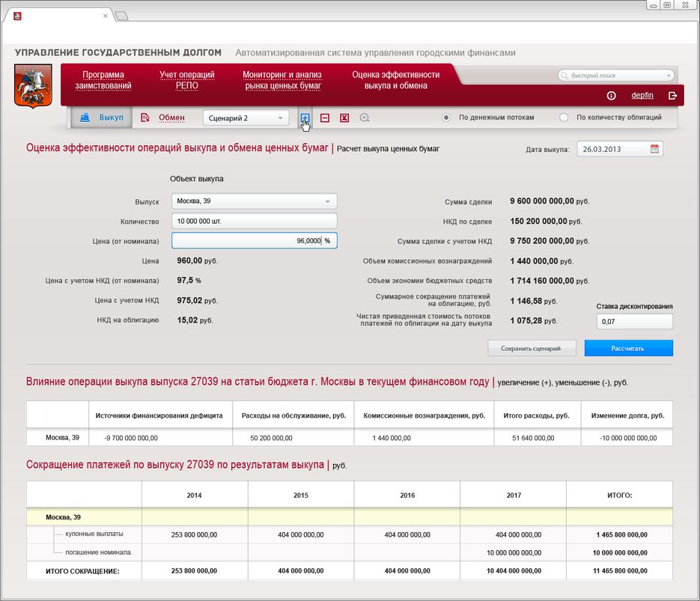The width and height of the screenshot is (700, 601).
Task: Click value '1 146,58' руб.
Action: point(526,301)
